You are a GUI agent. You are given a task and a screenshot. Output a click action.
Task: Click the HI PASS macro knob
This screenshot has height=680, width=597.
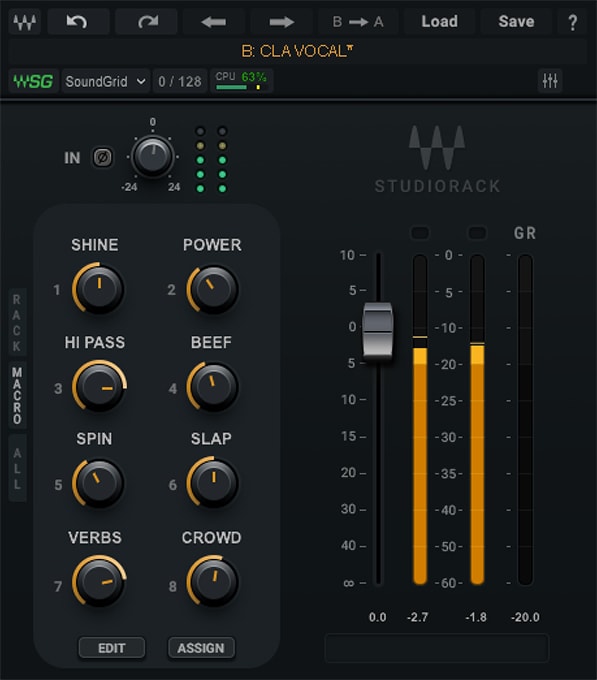(x=99, y=387)
